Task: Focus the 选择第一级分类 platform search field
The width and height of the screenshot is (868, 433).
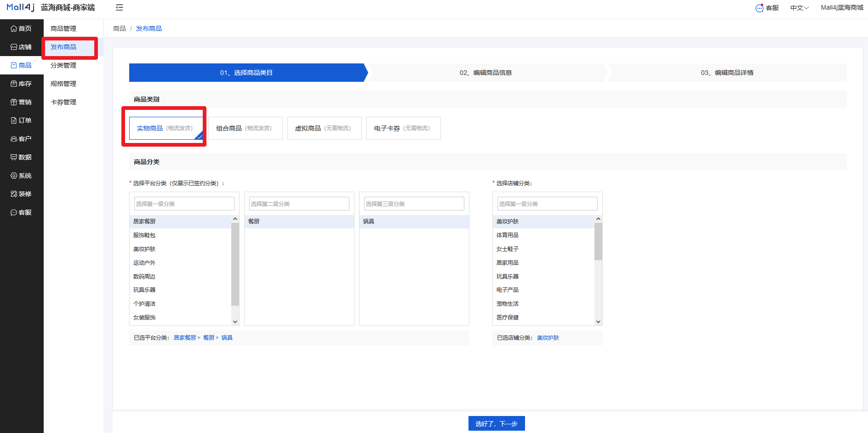Action: [x=184, y=204]
